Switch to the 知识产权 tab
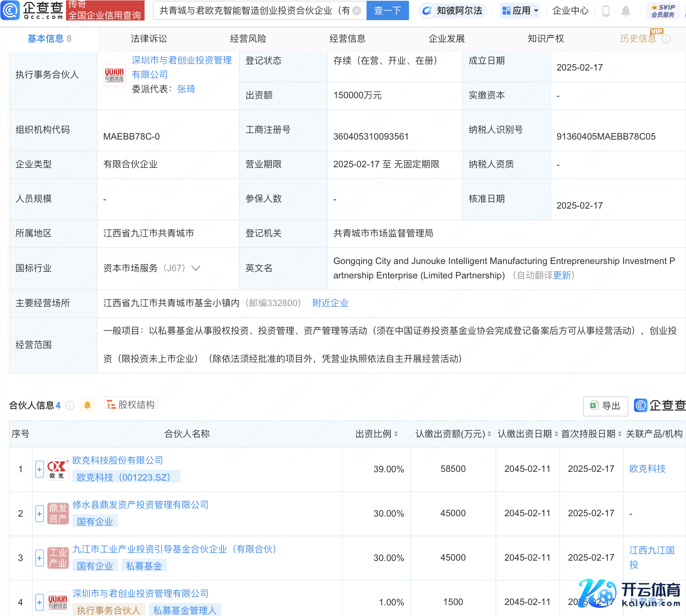This screenshot has height=616, width=686. pos(546,39)
